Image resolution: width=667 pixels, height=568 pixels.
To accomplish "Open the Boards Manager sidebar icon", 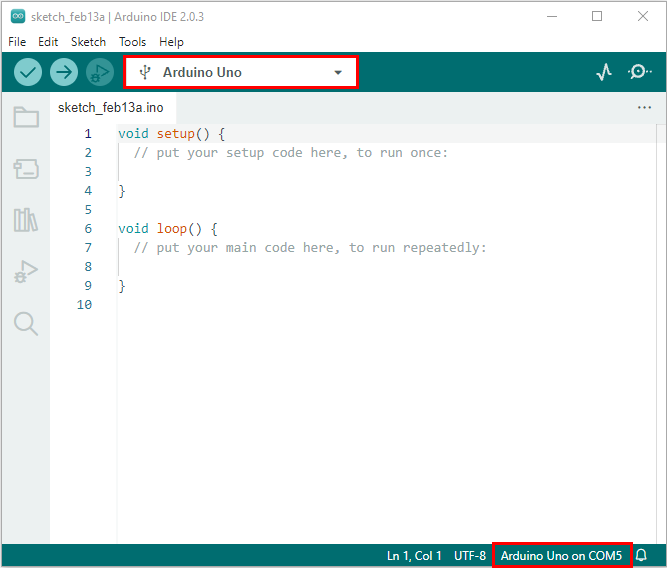I will [x=26, y=169].
